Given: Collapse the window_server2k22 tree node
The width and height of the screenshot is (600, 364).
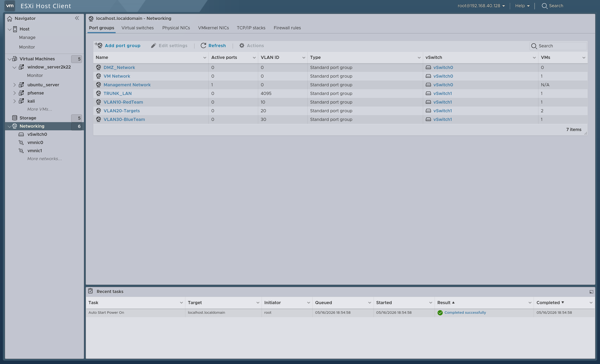Looking at the screenshot, I should pos(14,67).
